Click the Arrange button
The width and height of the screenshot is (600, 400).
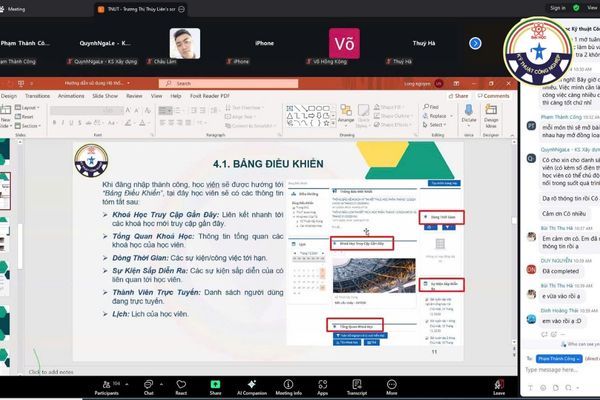pos(346,114)
